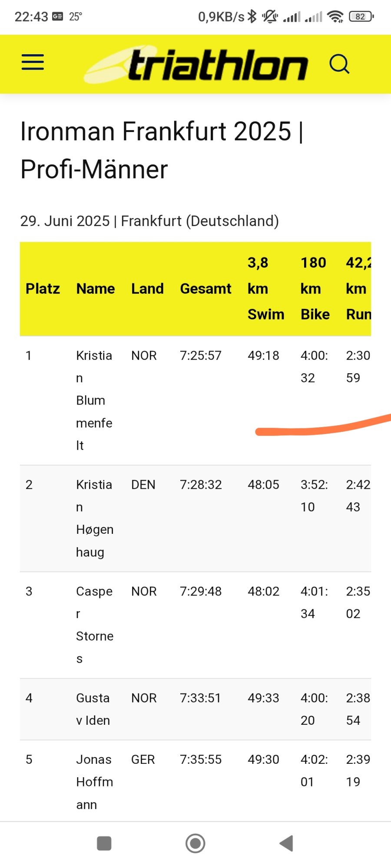Select the Land column header
This screenshot has height=868, width=391.
(148, 289)
